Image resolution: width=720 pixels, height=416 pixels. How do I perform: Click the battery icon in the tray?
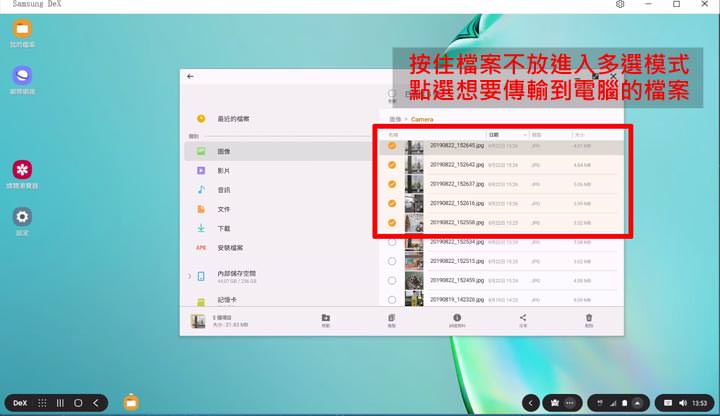tap(624, 403)
